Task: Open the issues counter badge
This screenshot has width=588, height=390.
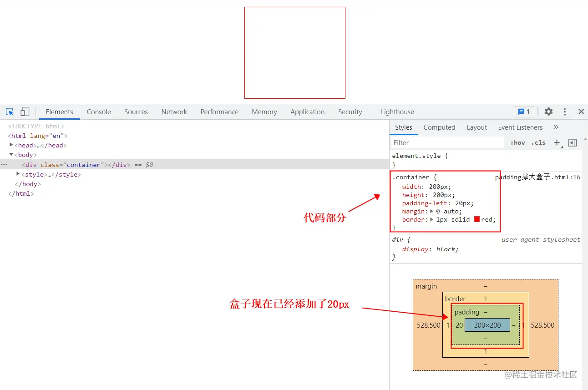Action: (x=524, y=111)
